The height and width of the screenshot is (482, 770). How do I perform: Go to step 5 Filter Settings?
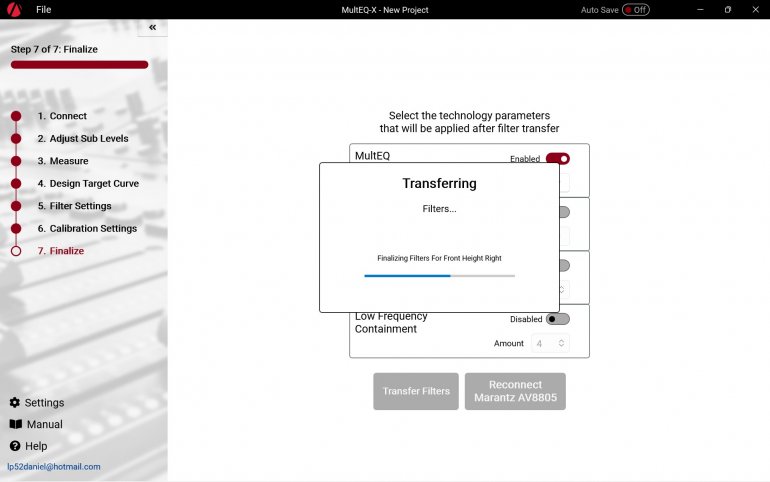point(74,206)
